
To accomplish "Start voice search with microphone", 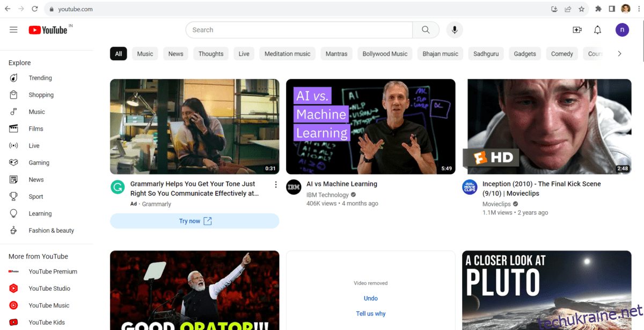I will pyautogui.click(x=455, y=30).
